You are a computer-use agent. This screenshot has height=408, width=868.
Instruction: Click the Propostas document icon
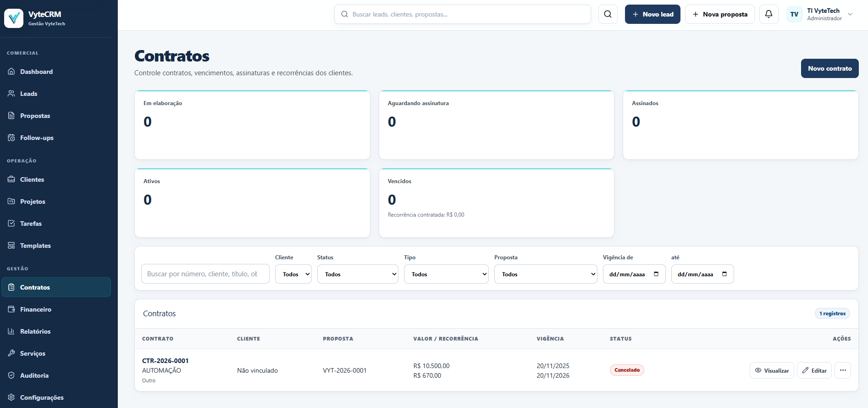pyautogui.click(x=11, y=116)
